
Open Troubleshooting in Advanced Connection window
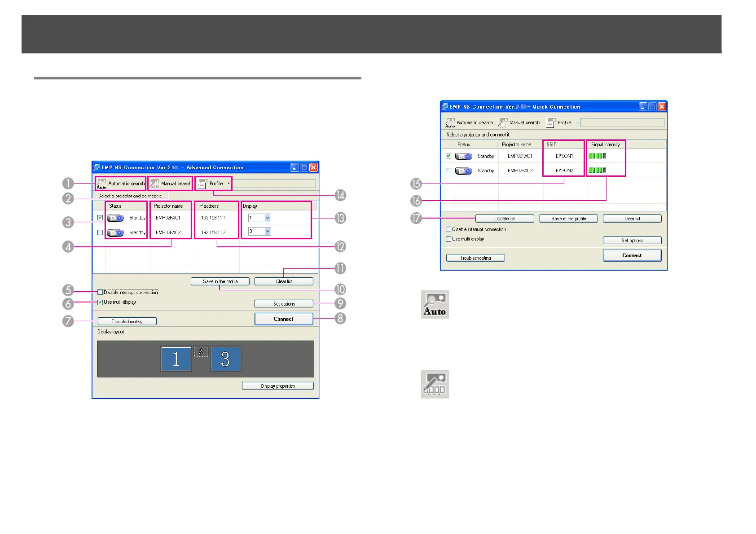pos(127,321)
